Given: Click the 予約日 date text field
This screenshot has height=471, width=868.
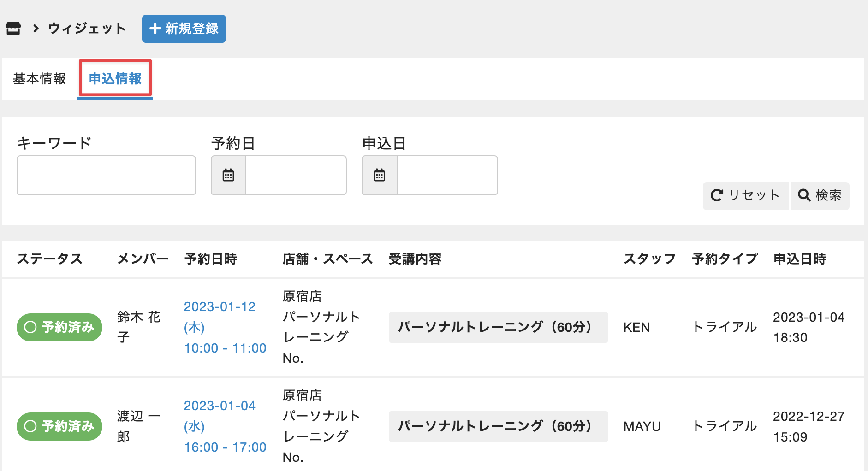Looking at the screenshot, I should pos(296,176).
